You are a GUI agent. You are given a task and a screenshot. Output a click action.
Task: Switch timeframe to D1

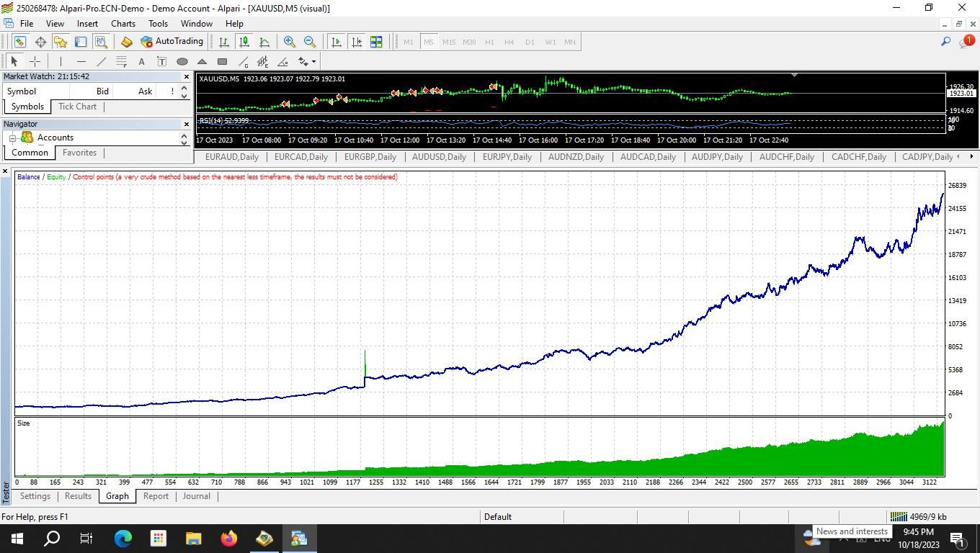click(x=530, y=42)
